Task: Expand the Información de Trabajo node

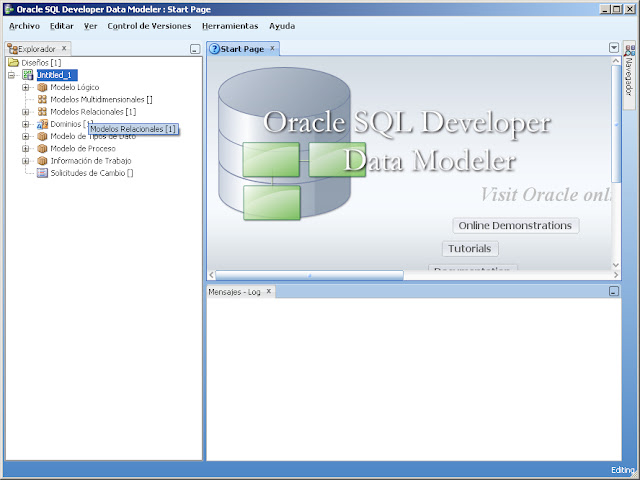Action: [25, 161]
